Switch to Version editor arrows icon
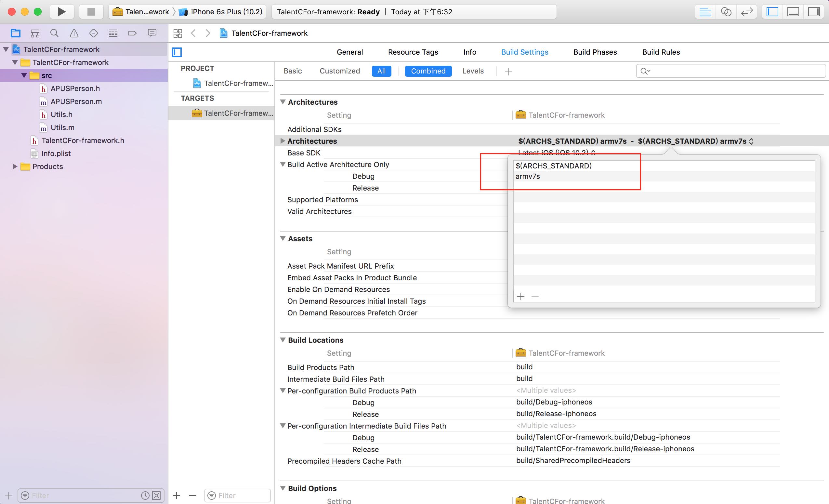The image size is (829, 504). pyautogui.click(x=746, y=12)
